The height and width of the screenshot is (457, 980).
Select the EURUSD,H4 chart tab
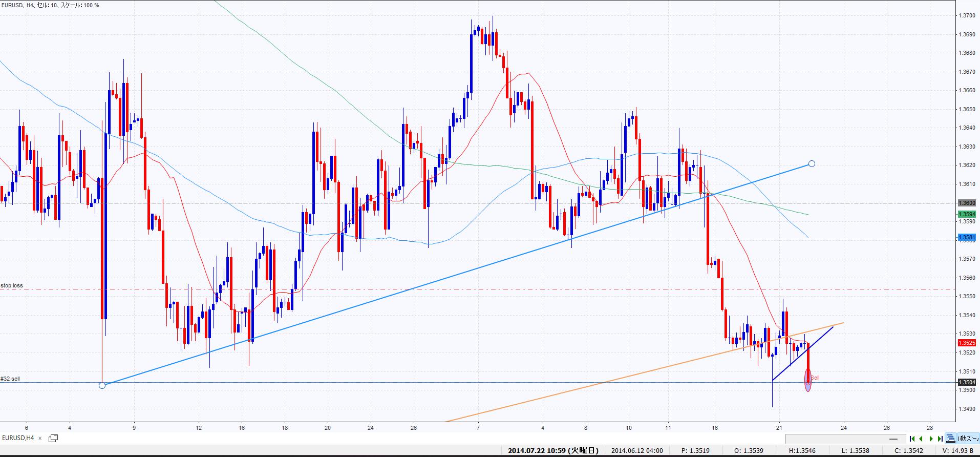point(18,438)
